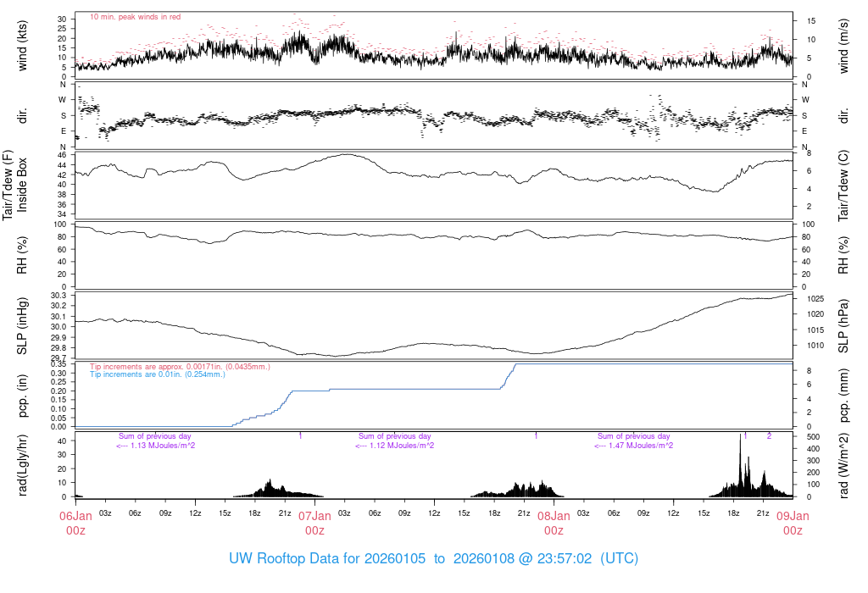Screen dimensions: 868x593
Task: Click the "30.3" inHg tick label
Action: point(58,296)
